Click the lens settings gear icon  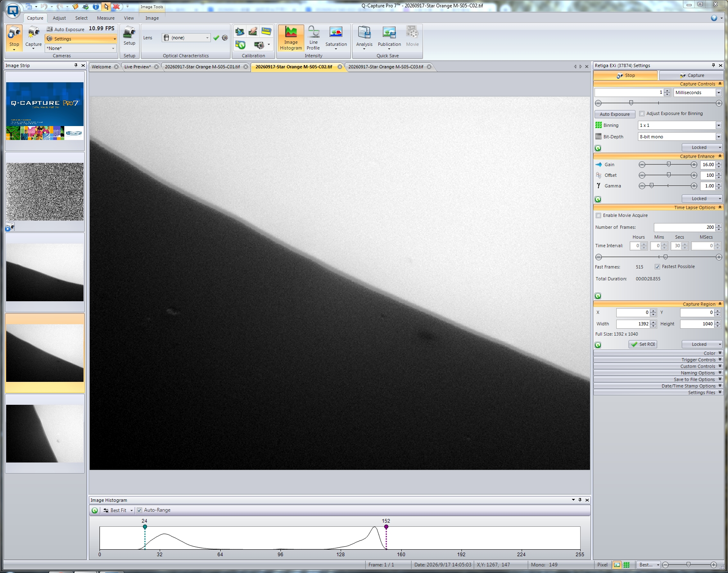coord(225,38)
